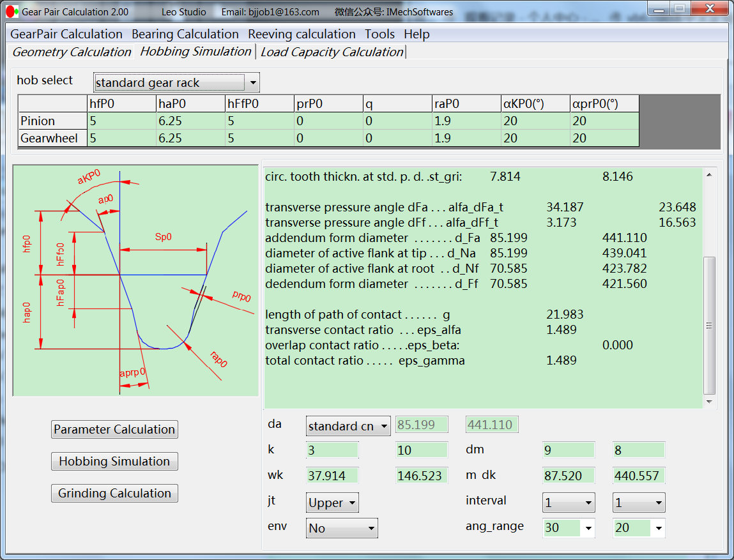734x560 pixels.
Task: Click the Gearwheel prP0 cell
Action: [x=328, y=139]
